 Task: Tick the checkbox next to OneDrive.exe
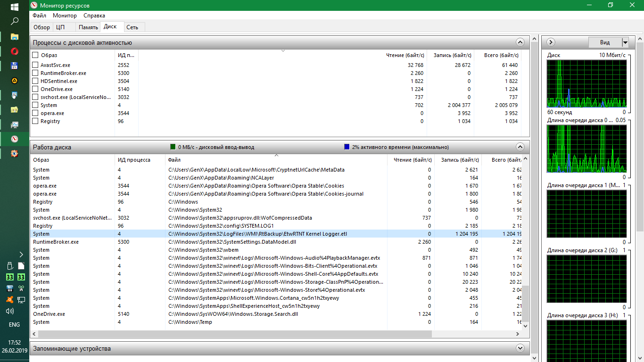35,89
